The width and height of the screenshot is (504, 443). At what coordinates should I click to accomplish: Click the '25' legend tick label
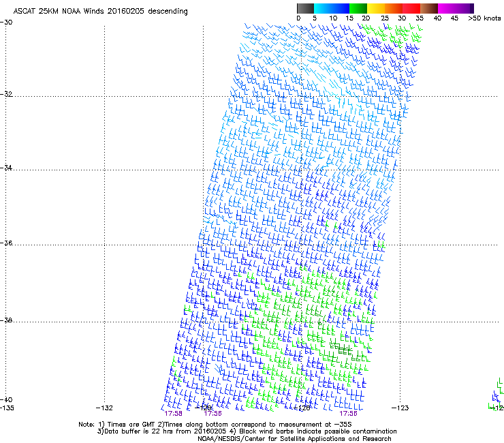(x=385, y=18)
